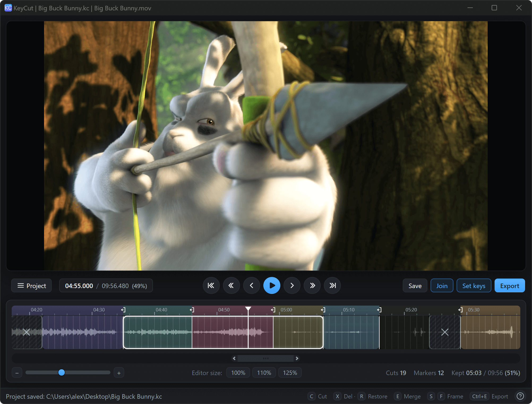Zoom out the timeline with minus button
532x404 pixels.
click(17, 373)
